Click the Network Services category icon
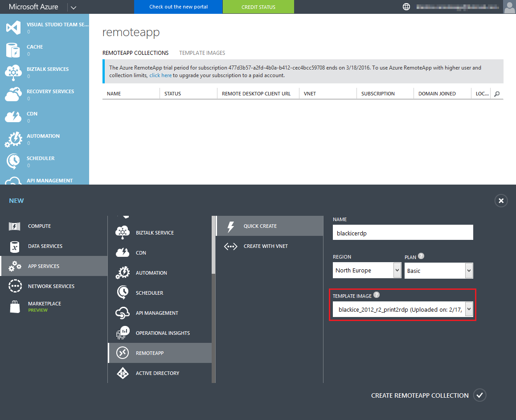 (15, 286)
